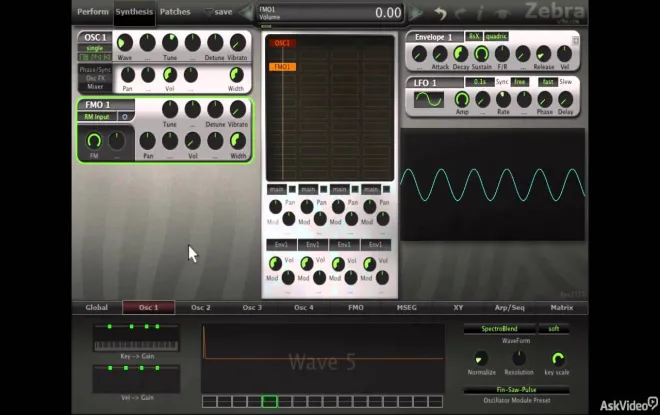The image size is (660, 415).
Task: Open the Envelope 1 'quadric' dropdown
Action: (496, 36)
